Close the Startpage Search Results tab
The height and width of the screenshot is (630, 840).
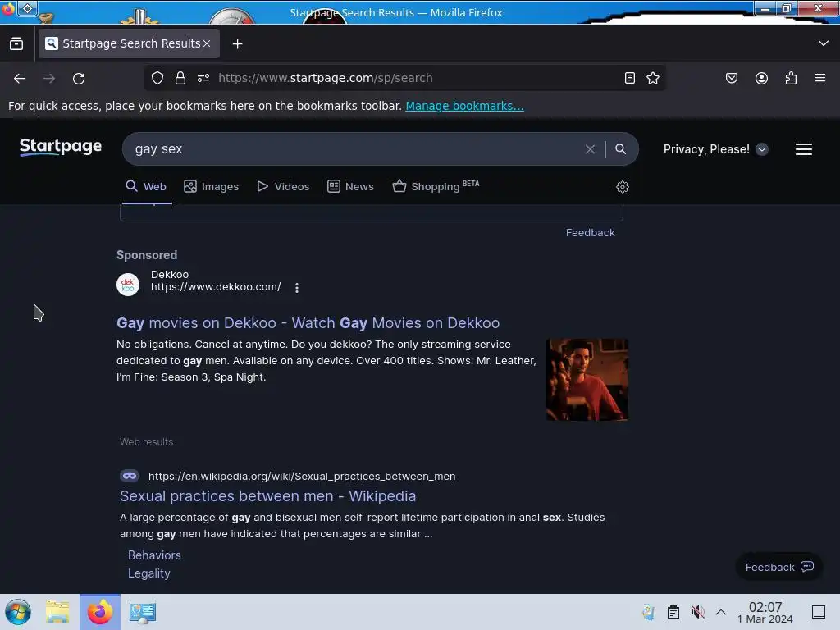click(x=207, y=43)
